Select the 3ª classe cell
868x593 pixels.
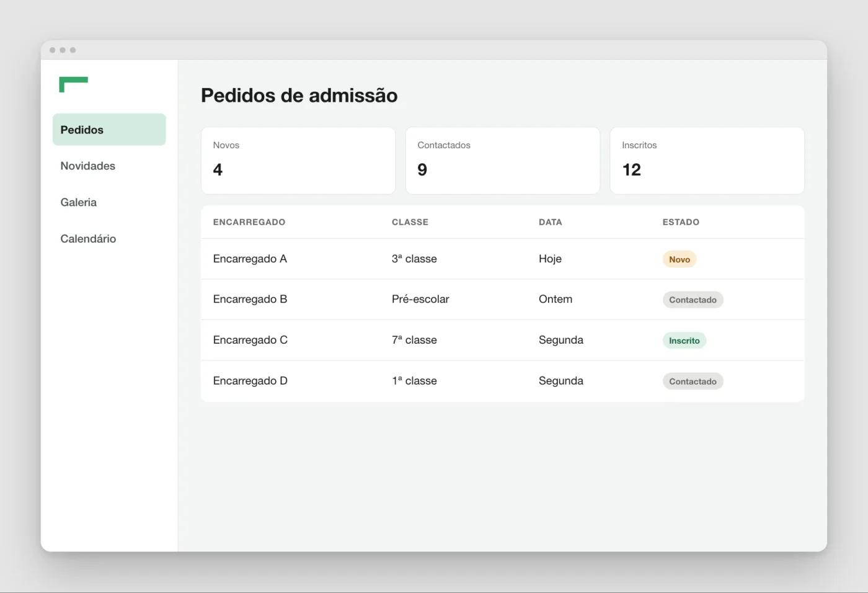point(414,259)
